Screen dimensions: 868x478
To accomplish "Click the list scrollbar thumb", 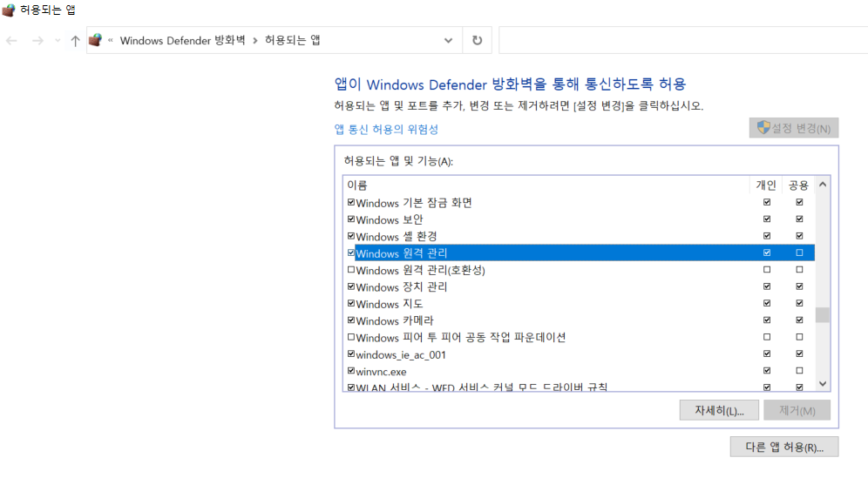I will [x=823, y=315].
